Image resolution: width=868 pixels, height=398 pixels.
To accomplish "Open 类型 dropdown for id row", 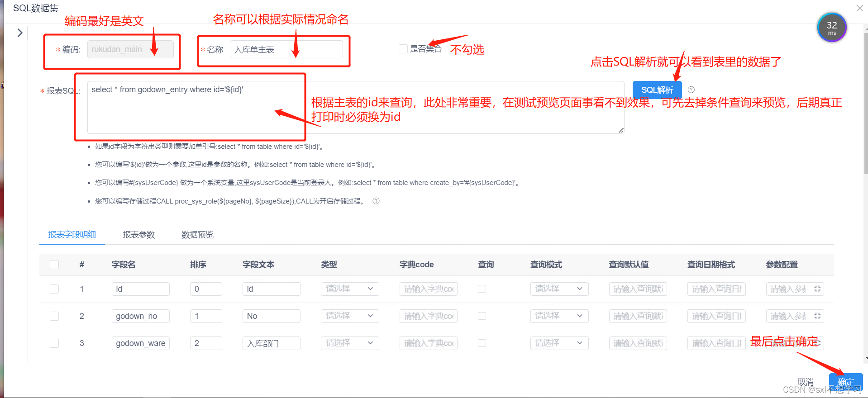I will point(350,289).
